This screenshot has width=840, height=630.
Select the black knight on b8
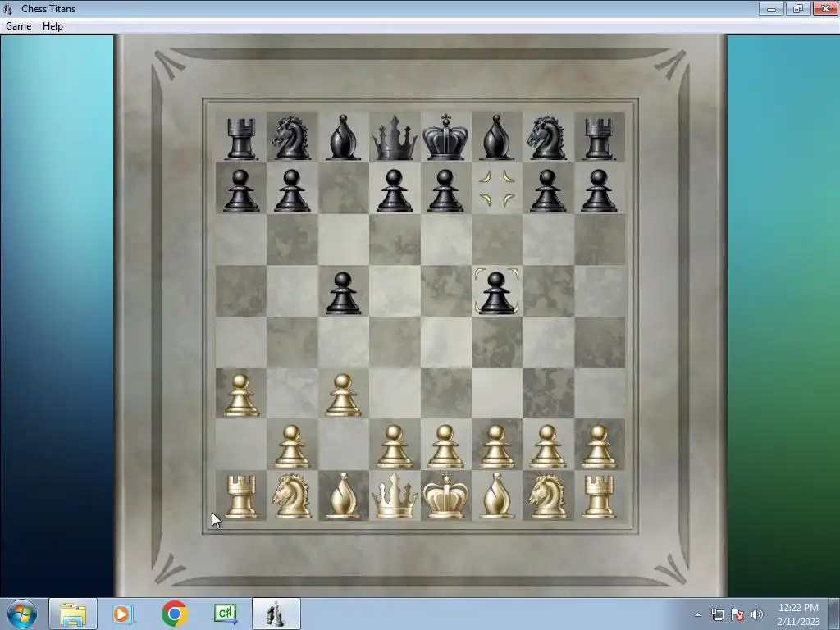pos(292,138)
